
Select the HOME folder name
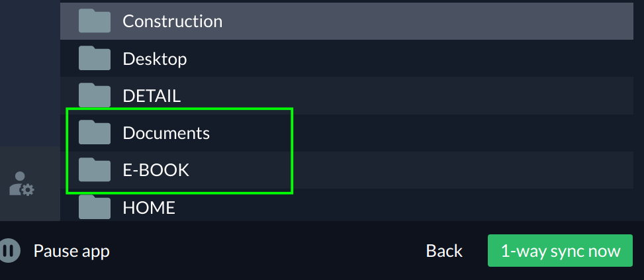(149, 208)
